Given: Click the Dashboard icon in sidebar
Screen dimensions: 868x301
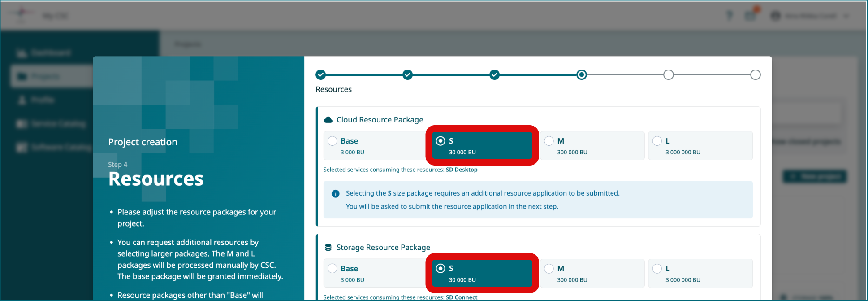Looking at the screenshot, I should coord(22,53).
